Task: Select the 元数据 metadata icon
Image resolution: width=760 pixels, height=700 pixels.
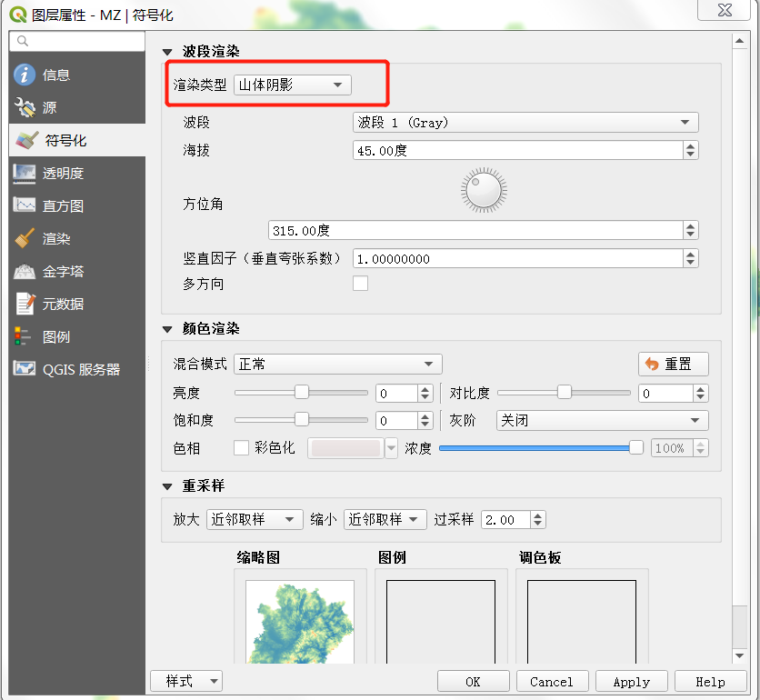Action: click(25, 304)
